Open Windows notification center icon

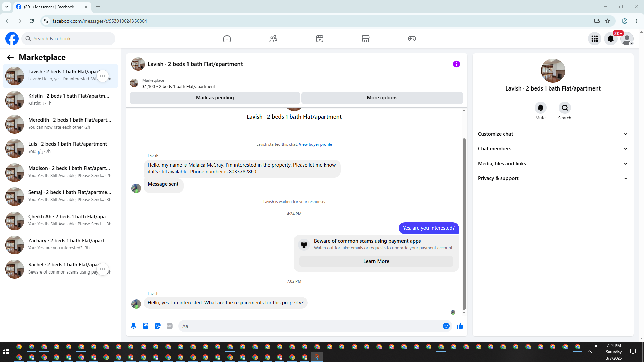pyautogui.click(x=633, y=352)
